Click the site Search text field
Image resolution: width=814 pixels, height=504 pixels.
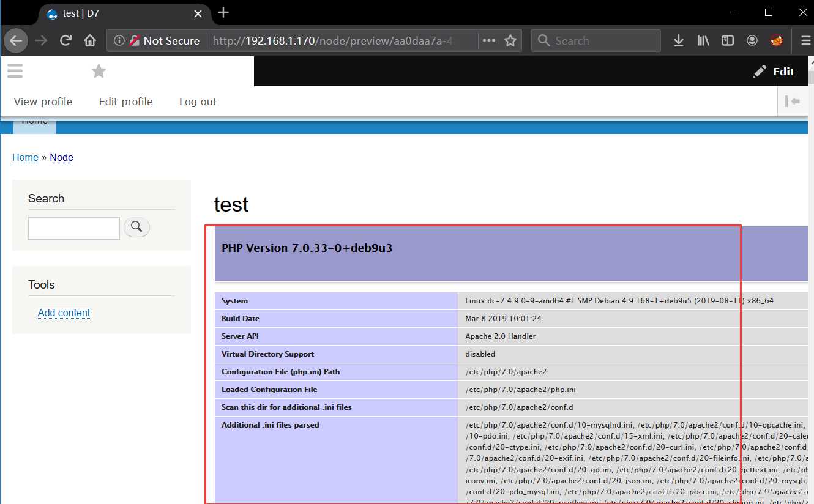pyautogui.click(x=74, y=228)
